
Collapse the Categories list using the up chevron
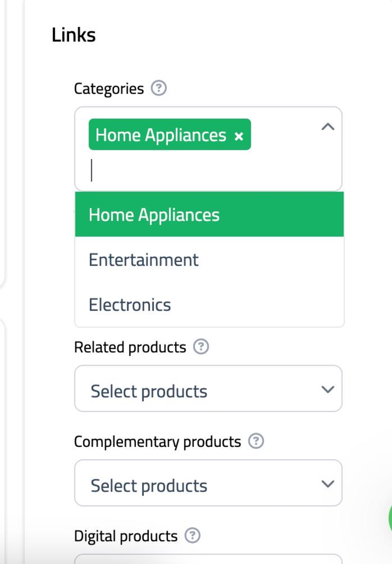(x=328, y=127)
